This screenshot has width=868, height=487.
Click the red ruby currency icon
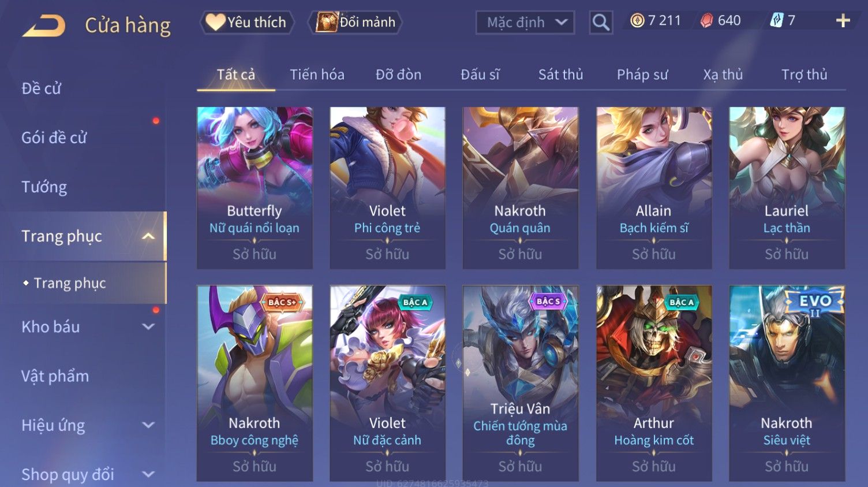706,21
